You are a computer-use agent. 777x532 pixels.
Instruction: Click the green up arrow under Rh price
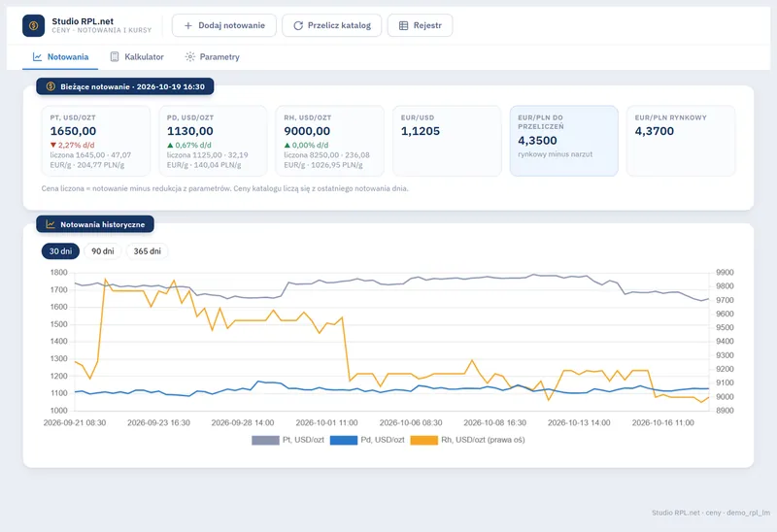287,146
